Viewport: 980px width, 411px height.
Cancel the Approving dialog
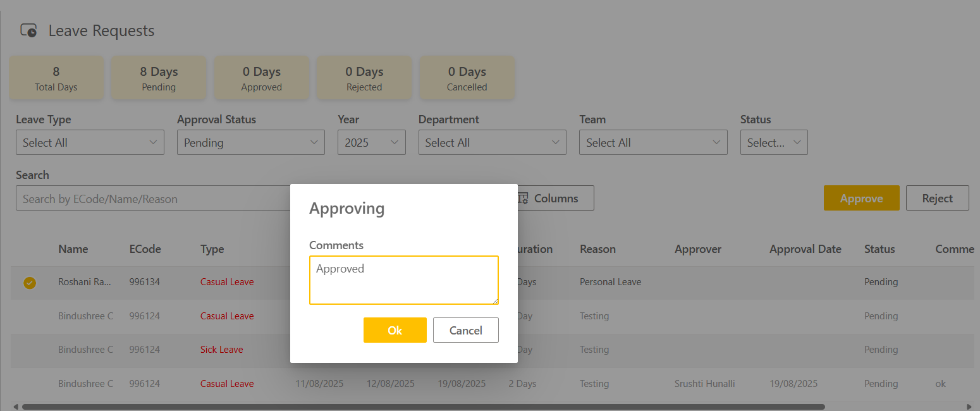point(465,330)
